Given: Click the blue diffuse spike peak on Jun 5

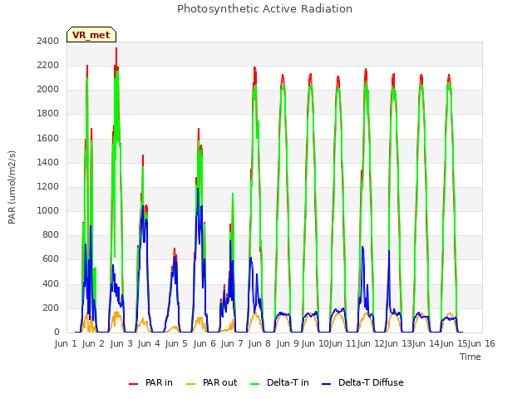Looking at the screenshot, I should click(x=198, y=189).
